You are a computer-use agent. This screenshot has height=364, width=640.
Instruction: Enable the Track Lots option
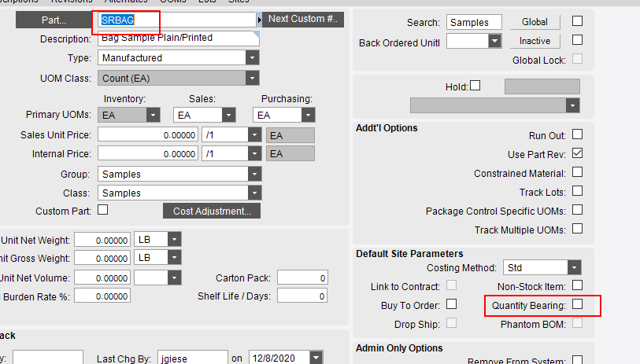pos(577,191)
